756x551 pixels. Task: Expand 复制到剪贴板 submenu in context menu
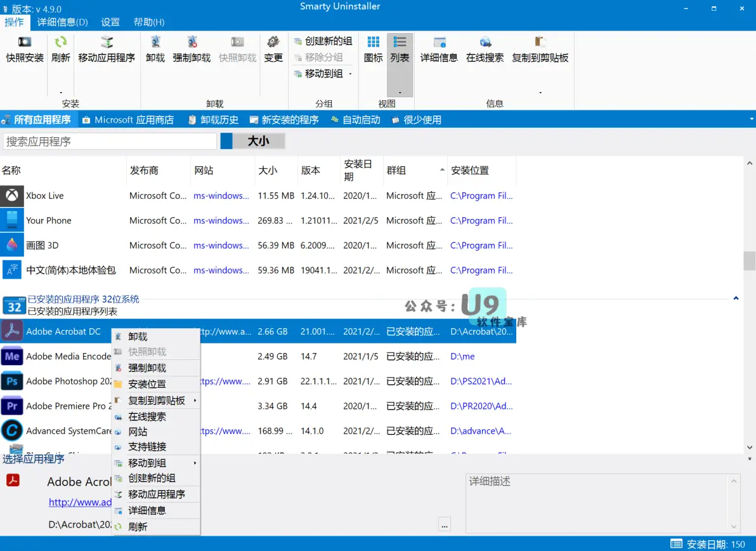click(195, 401)
